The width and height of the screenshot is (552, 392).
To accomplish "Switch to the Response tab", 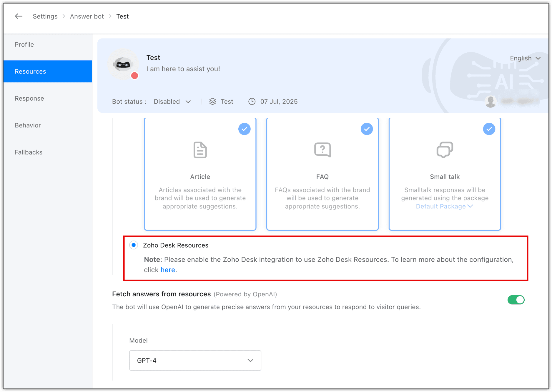I will click(x=48, y=98).
